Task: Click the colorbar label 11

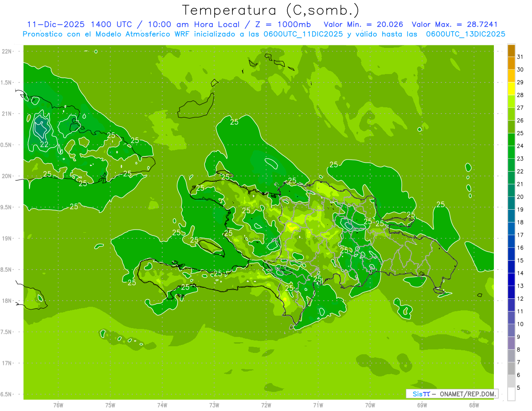Action: coord(520,311)
